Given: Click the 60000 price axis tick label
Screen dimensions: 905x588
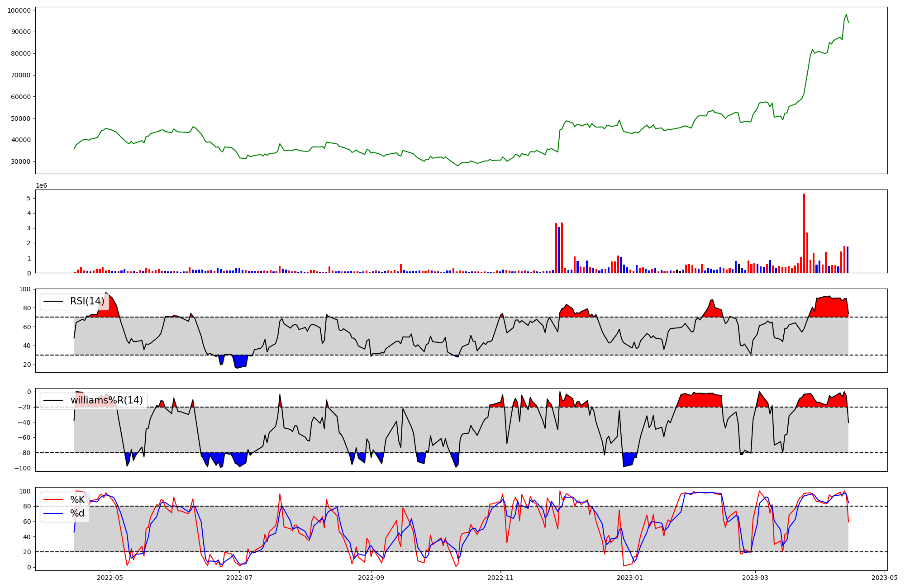Looking at the screenshot, I should (x=21, y=97).
